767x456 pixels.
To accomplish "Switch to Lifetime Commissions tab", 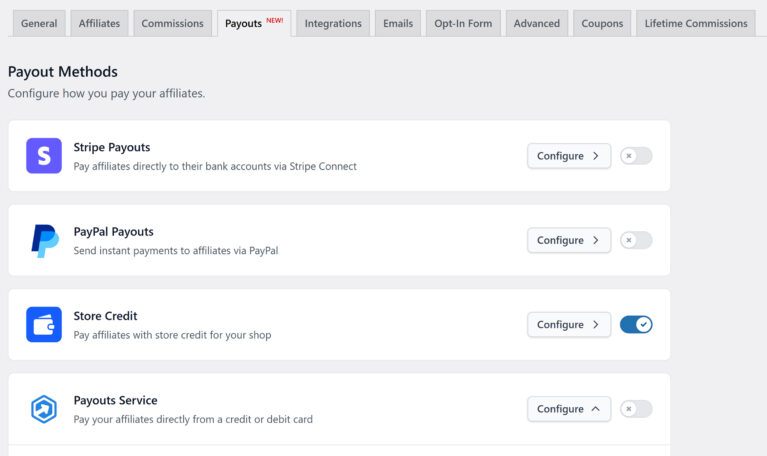I will [696, 23].
